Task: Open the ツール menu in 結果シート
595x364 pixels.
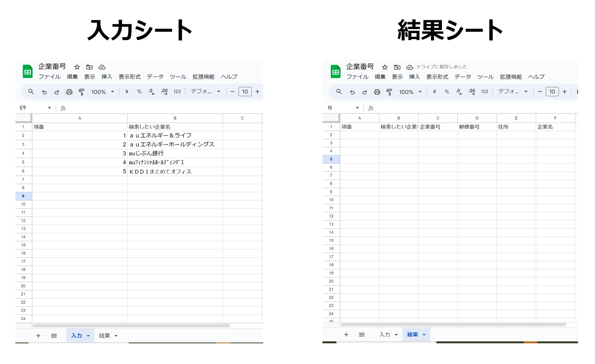Action: [x=485, y=77]
